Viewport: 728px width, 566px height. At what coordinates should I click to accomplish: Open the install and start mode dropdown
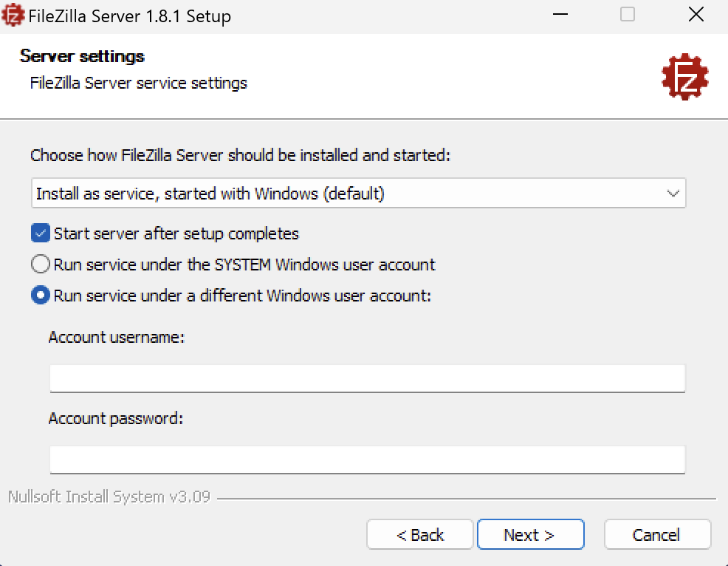358,194
